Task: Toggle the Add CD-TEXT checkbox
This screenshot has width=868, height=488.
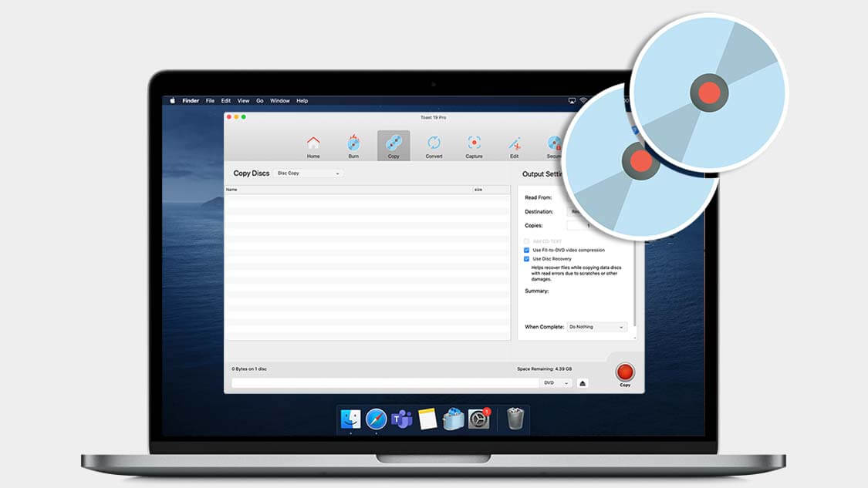Action: 526,241
